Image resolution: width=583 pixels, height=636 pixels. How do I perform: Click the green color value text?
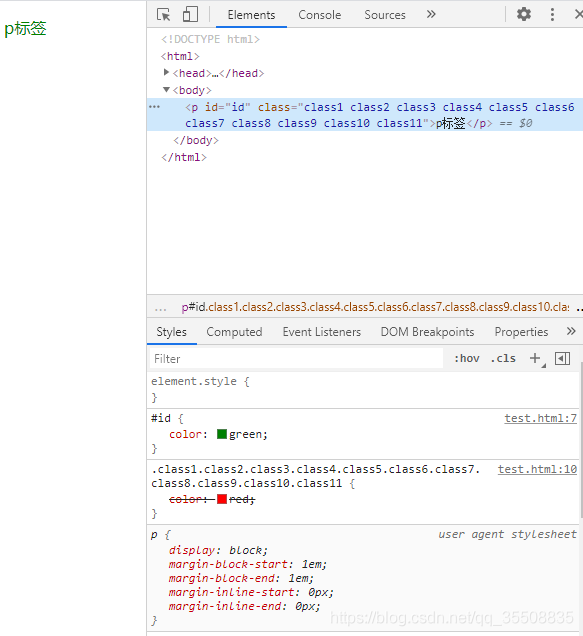[246, 434]
